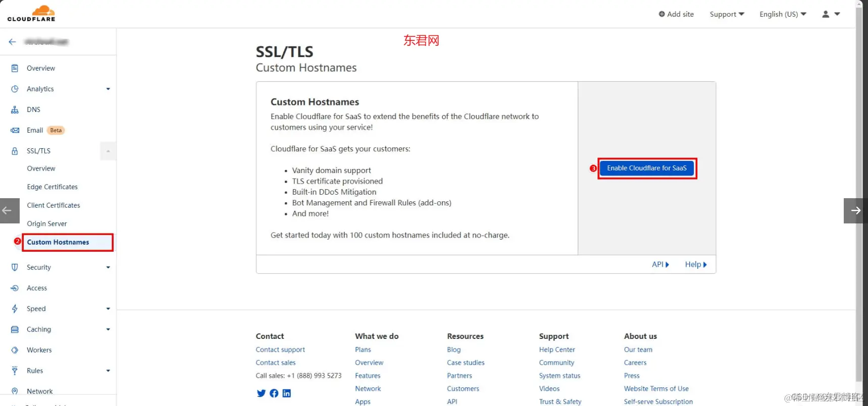The image size is (868, 406).
Task: Open the Press footer link
Action: 632,376
